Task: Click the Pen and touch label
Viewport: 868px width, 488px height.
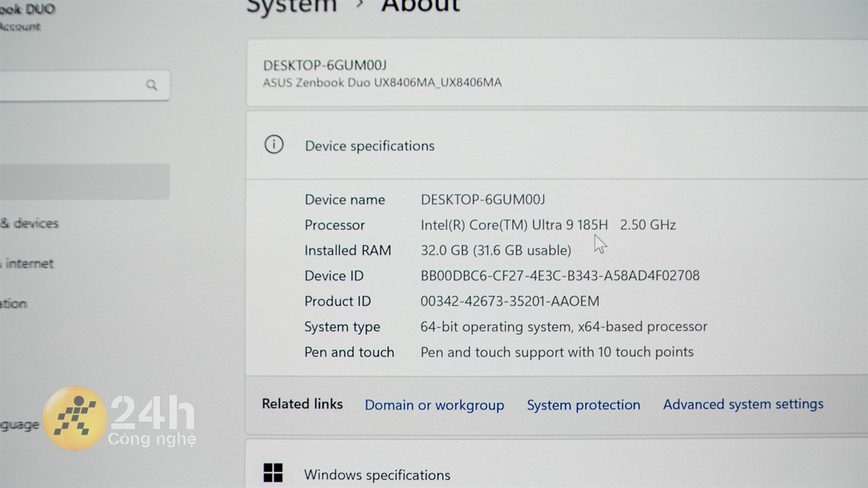Action: click(x=349, y=352)
